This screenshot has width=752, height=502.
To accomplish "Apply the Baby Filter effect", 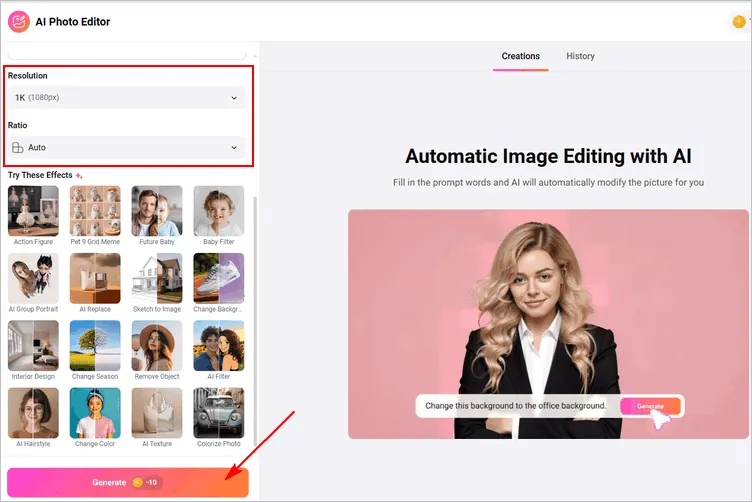I will click(218, 211).
